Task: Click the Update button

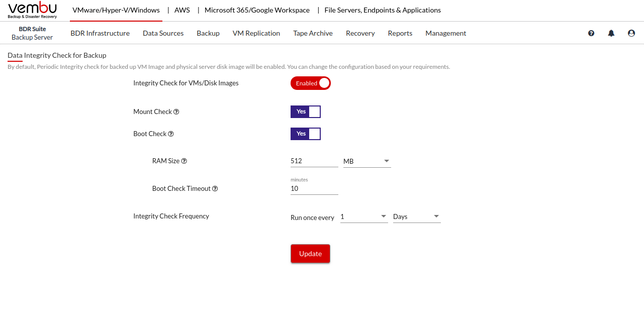Action: [x=310, y=254]
